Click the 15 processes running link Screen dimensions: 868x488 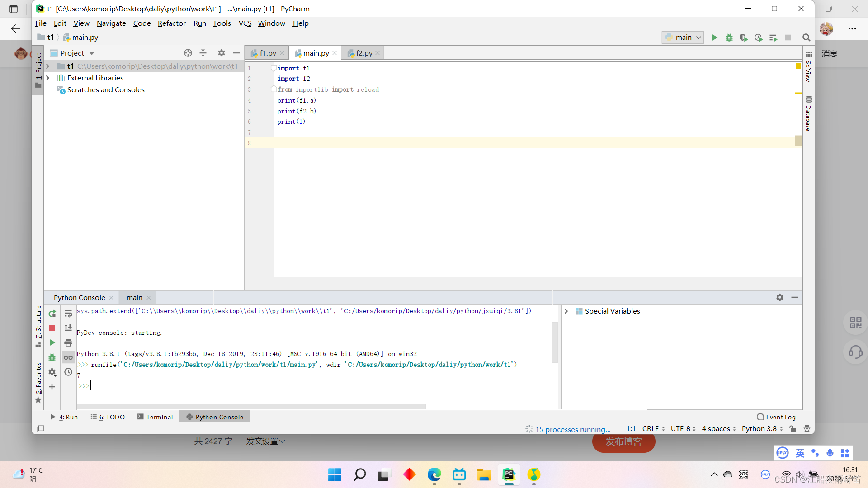click(x=572, y=429)
